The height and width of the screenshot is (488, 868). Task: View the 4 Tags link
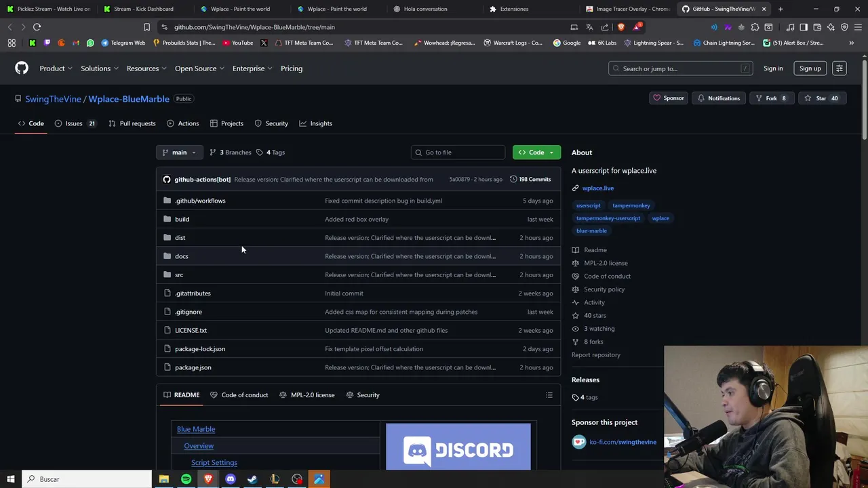pos(271,152)
